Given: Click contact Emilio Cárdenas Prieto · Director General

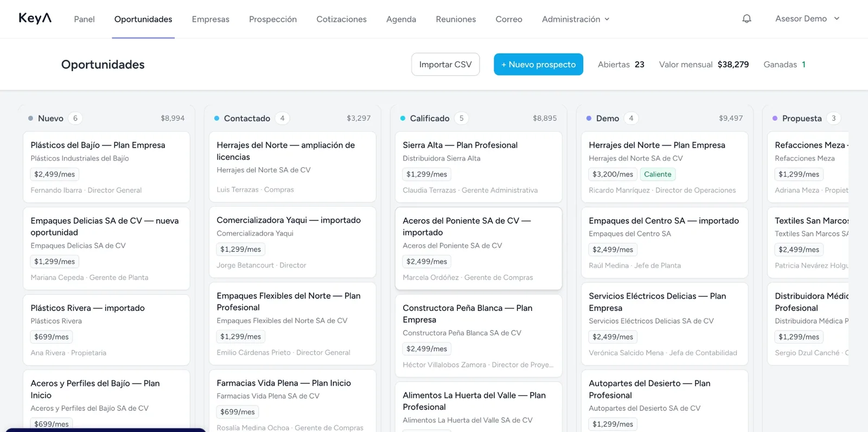Looking at the screenshot, I should point(284,352).
